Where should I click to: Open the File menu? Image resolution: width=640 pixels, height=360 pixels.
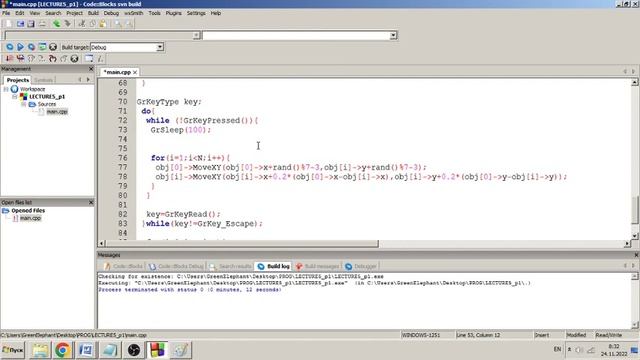[x=6, y=13]
